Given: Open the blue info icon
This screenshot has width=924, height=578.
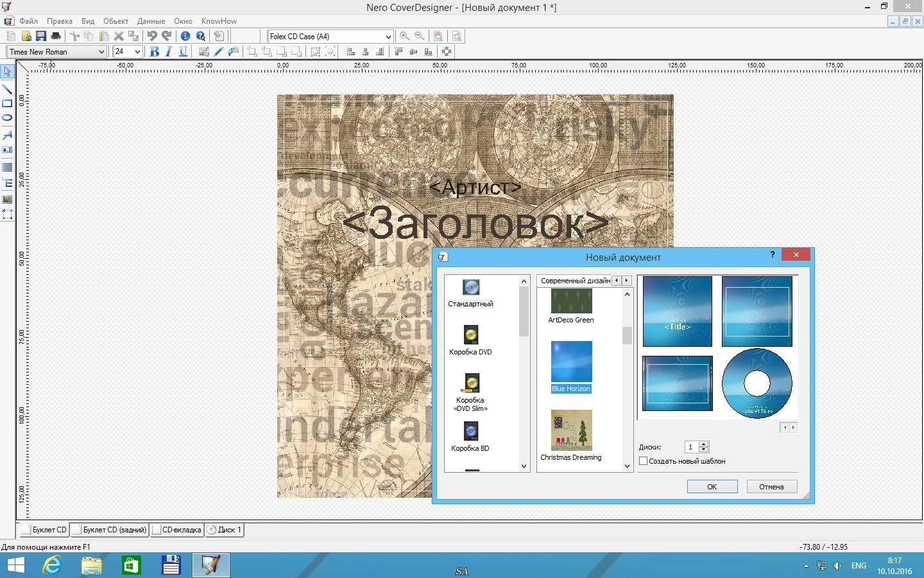Looking at the screenshot, I should [185, 36].
